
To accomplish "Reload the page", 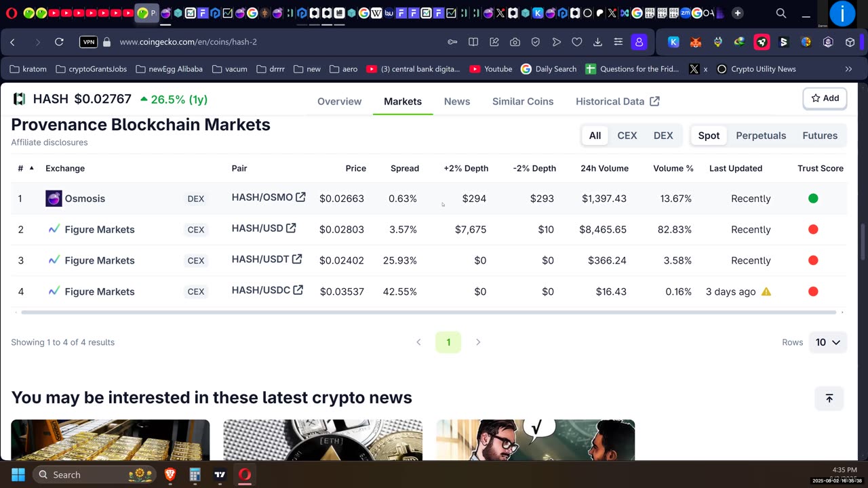I will pos(59,42).
